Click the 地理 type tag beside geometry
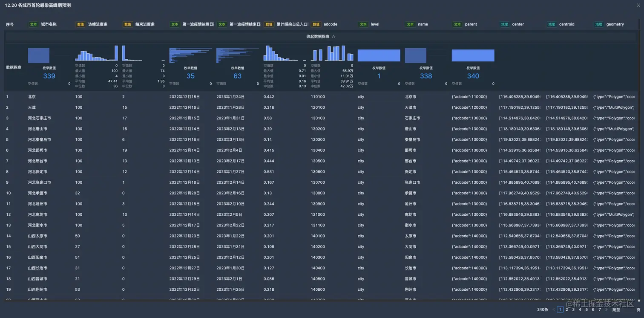 tap(598, 24)
